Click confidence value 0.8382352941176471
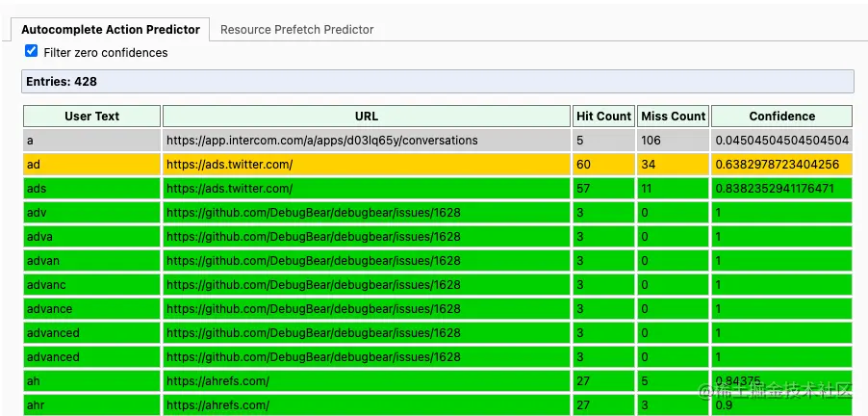 [x=781, y=189]
